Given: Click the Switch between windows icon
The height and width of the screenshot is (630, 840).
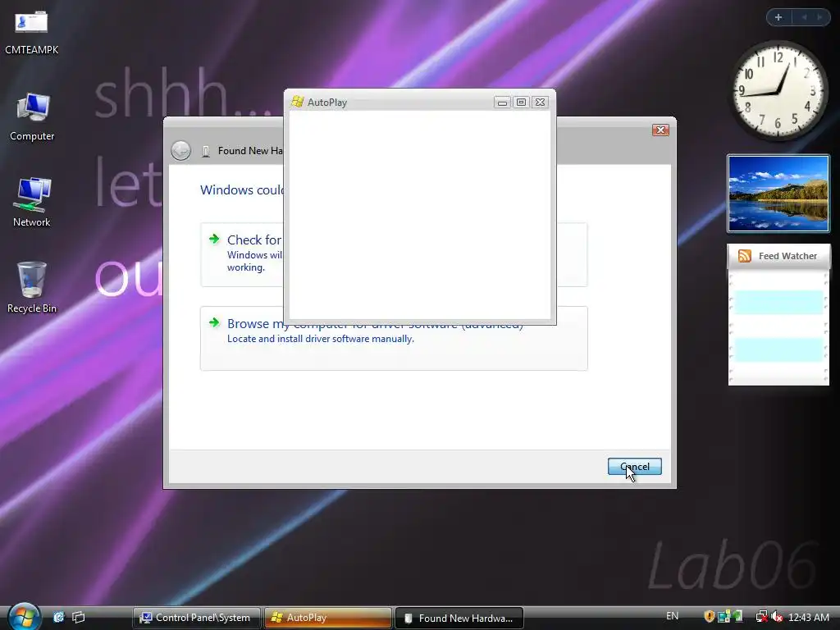Looking at the screenshot, I should point(78,617).
